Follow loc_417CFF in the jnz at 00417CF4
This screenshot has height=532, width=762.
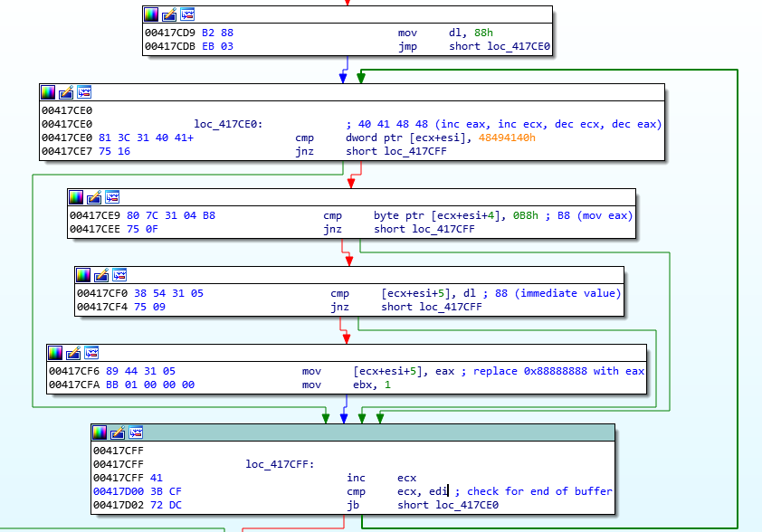(451, 307)
